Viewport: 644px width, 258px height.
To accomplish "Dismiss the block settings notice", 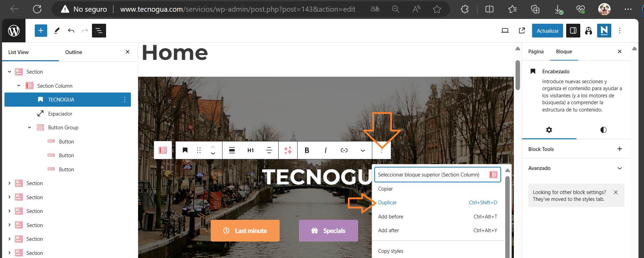I will (x=616, y=192).
